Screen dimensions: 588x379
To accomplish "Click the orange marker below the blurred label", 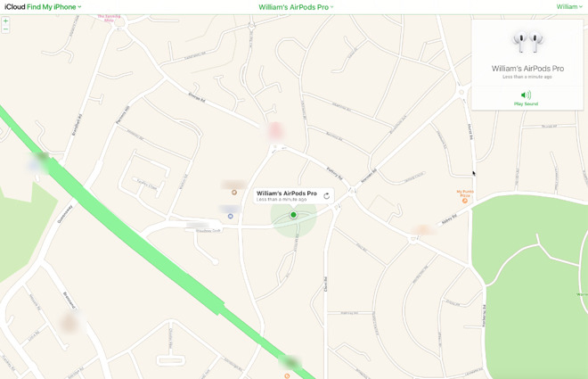I will click(234, 193).
